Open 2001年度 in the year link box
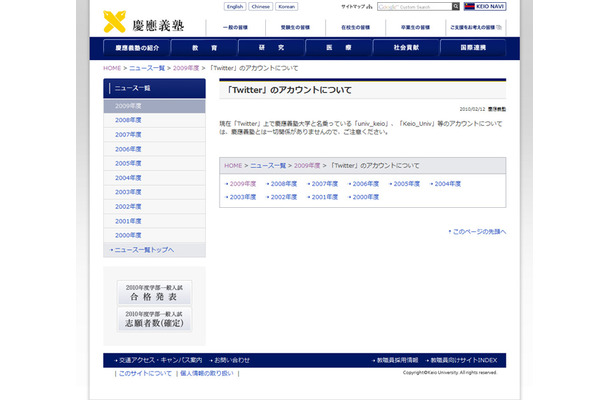610x400 pixels. [x=323, y=197]
